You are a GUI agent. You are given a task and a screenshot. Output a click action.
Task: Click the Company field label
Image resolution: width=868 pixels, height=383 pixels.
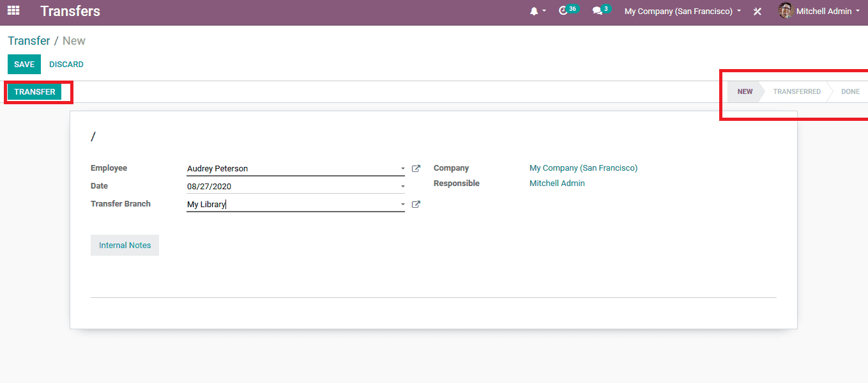pos(451,168)
